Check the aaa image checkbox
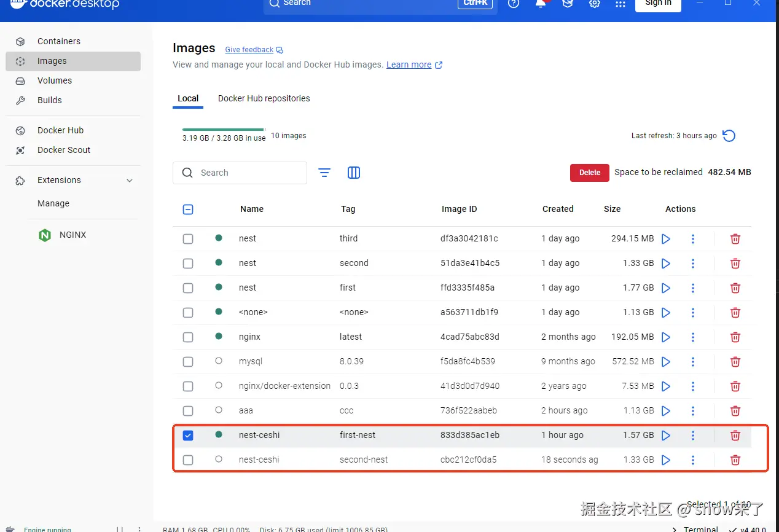779x532 pixels. click(188, 411)
